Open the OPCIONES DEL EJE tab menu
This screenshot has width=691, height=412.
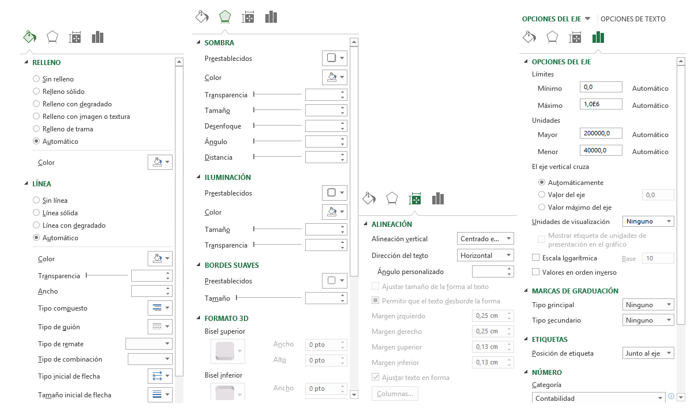(x=556, y=19)
